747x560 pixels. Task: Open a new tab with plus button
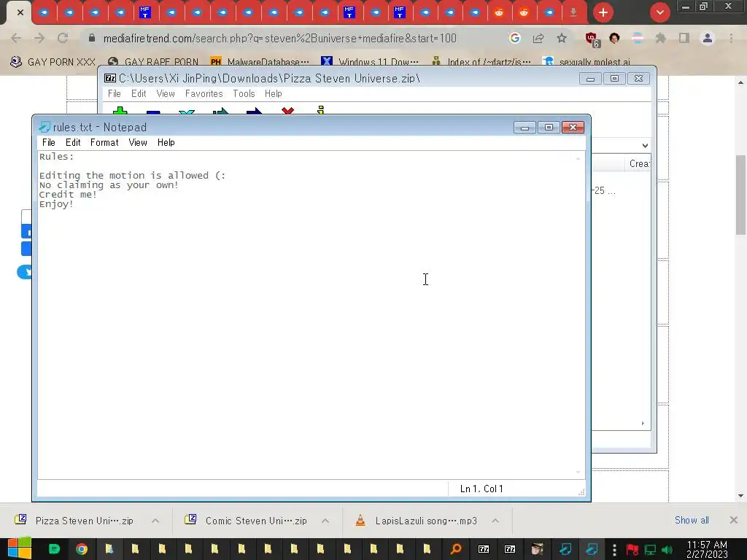pos(603,12)
